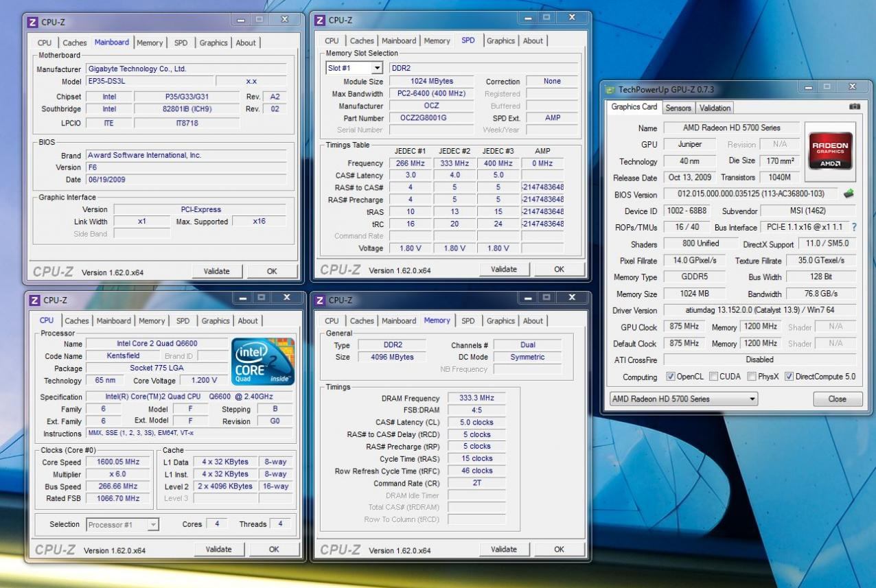Switch to Validation tab in GPU-Z

tap(715, 108)
